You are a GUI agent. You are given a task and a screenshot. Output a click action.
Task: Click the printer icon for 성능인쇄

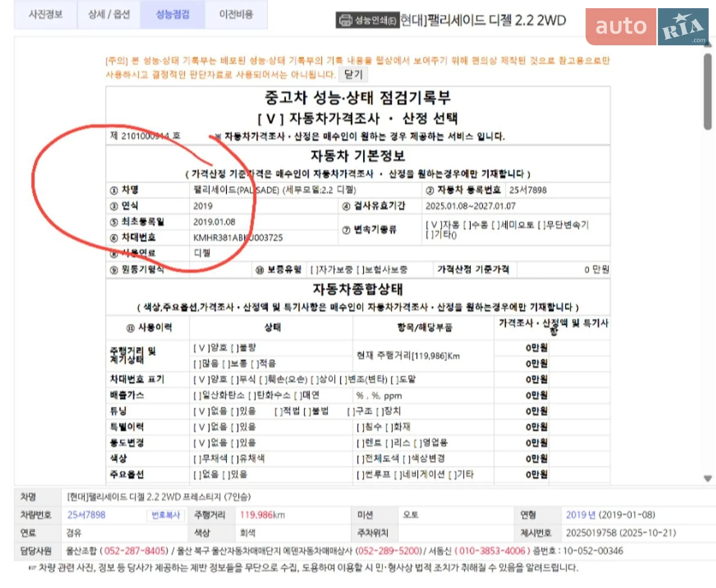click(346, 20)
